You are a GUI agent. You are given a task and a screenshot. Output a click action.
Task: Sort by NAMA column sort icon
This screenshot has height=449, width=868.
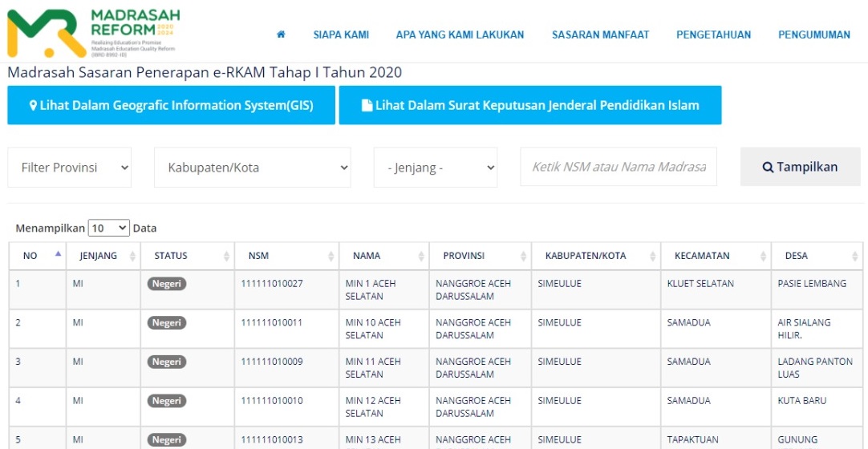(x=421, y=256)
